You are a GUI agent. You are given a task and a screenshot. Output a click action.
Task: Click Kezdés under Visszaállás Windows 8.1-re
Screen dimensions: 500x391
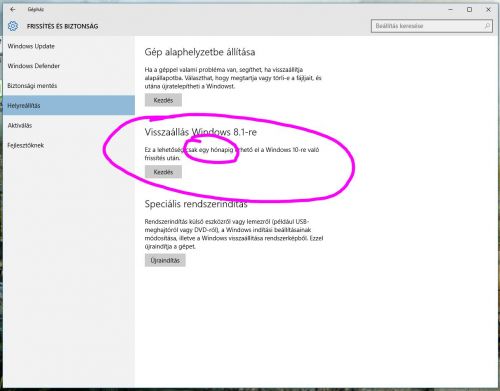(163, 172)
